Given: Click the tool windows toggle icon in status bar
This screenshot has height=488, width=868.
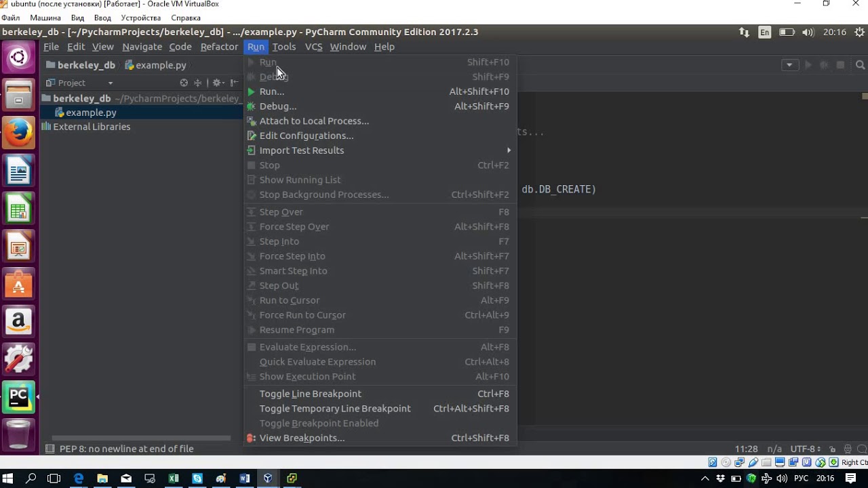Looking at the screenshot, I should pos(50,449).
